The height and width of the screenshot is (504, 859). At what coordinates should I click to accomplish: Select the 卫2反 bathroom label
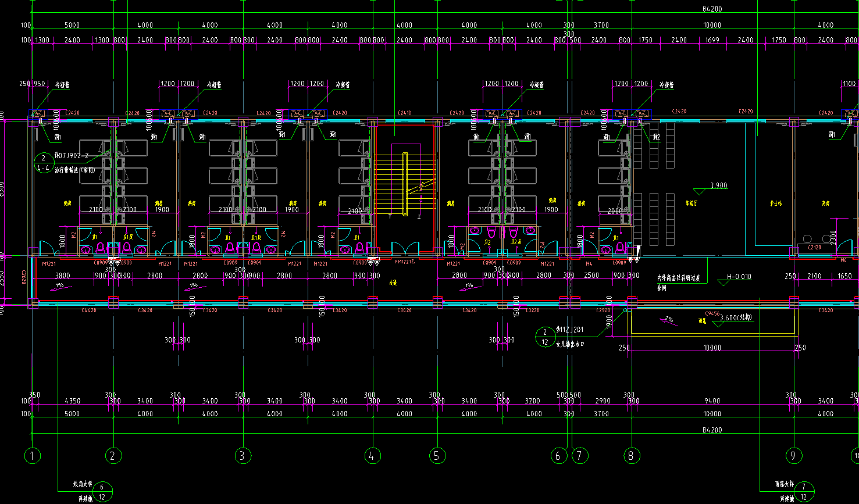[x=517, y=241]
